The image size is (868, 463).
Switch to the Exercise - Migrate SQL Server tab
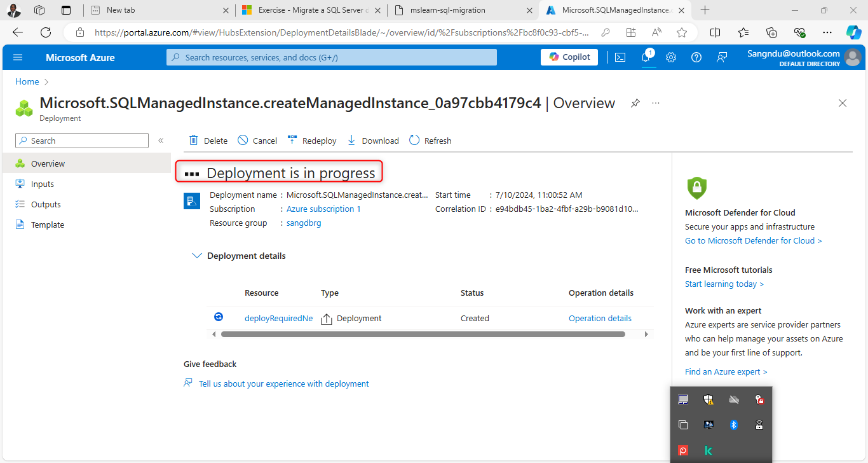click(x=311, y=10)
